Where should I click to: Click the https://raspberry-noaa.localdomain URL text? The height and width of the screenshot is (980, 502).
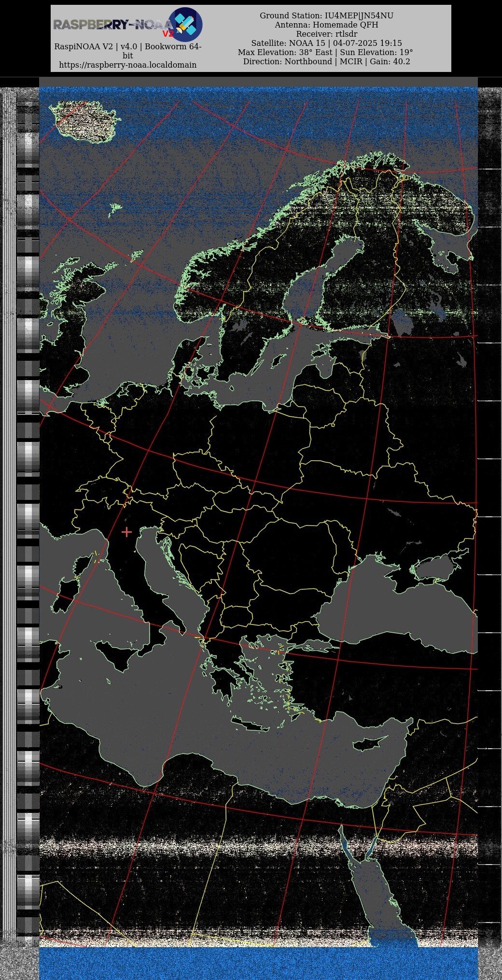[x=128, y=65]
